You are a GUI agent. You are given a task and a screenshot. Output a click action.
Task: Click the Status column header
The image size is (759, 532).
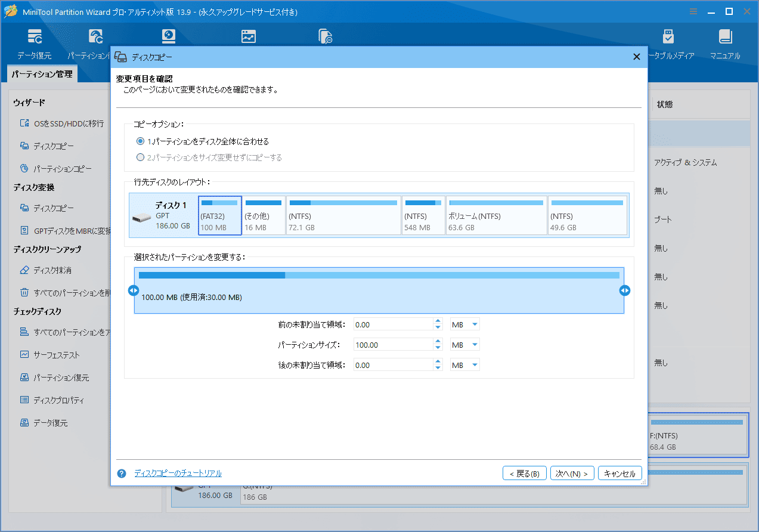pos(665,104)
